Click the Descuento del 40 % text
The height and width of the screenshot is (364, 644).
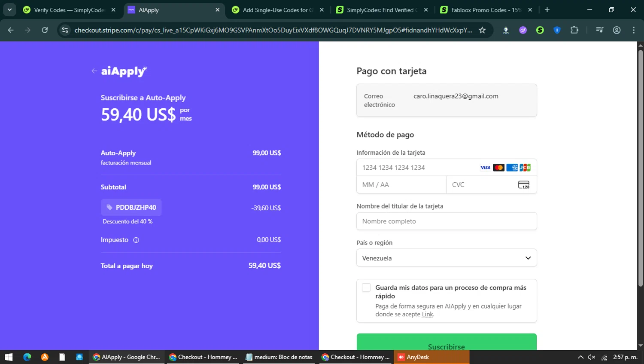(128, 222)
